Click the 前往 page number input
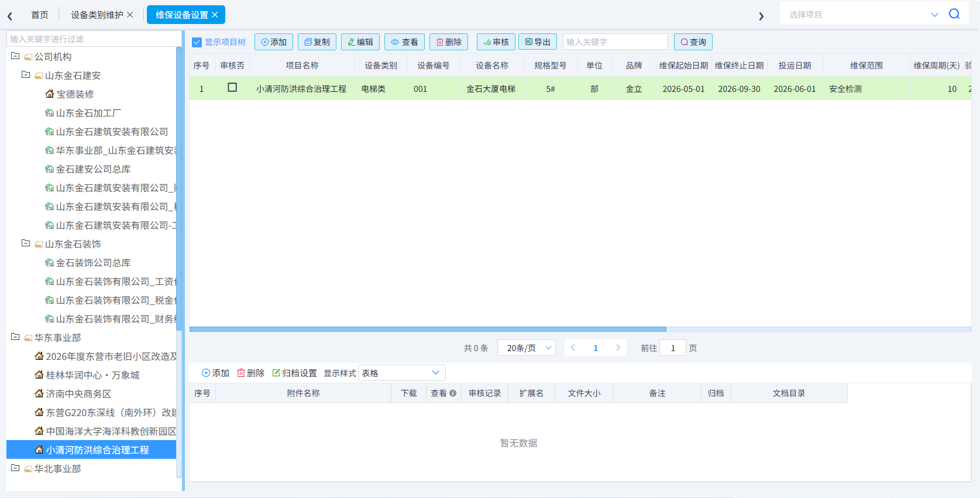The width and height of the screenshot is (980, 498). click(673, 348)
